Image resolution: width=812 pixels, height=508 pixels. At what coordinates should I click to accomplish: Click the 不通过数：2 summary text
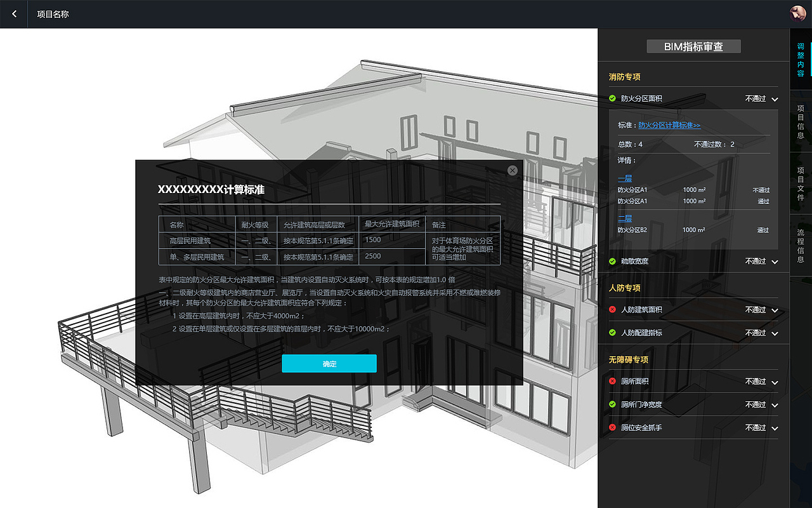714,144
